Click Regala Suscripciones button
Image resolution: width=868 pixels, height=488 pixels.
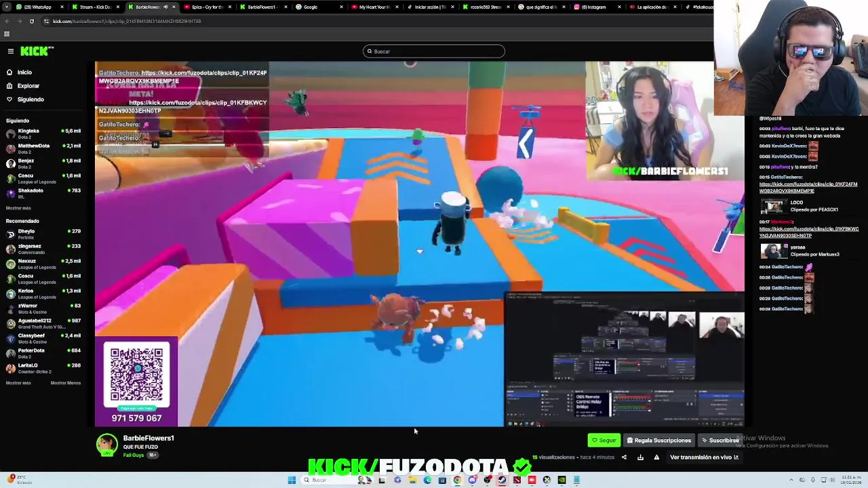pyautogui.click(x=659, y=441)
